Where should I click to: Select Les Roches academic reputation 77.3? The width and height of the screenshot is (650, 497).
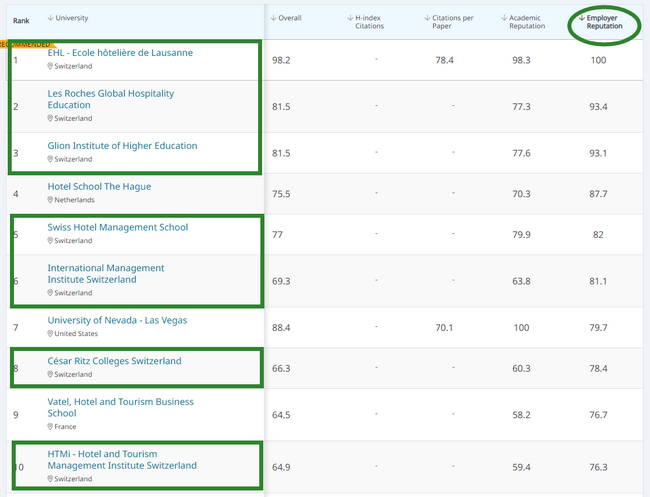pyautogui.click(x=521, y=107)
